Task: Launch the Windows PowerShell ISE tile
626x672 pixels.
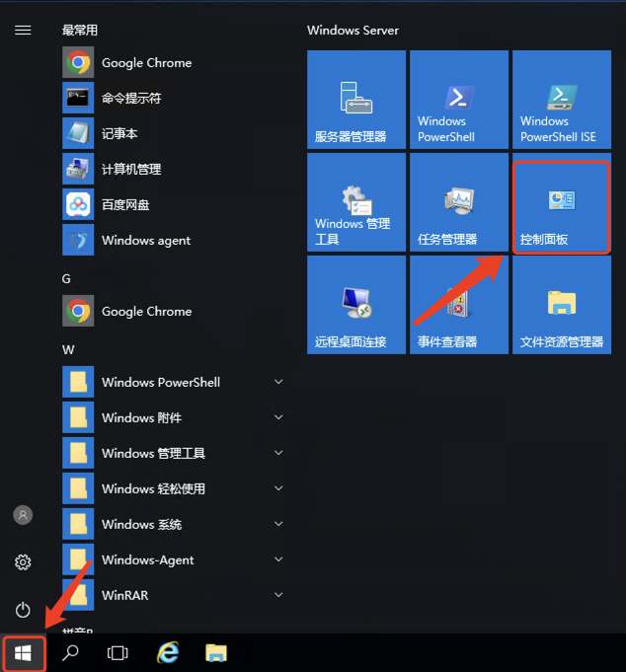Action: coord(562,100)
